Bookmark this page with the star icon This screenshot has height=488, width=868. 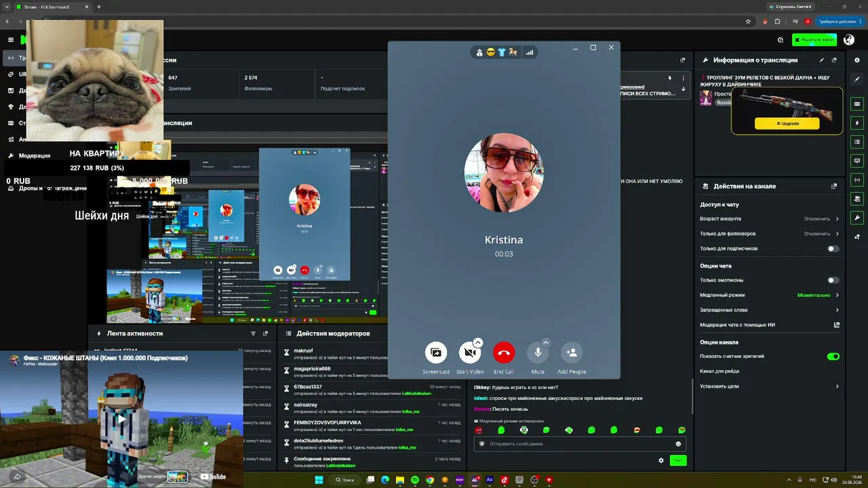click(x=748, y=22)
